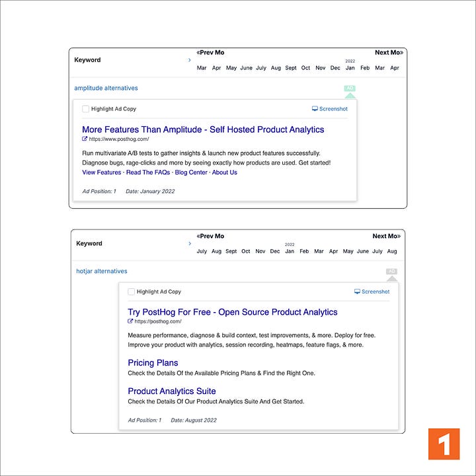Tick Highlight Ad Copy checkbox in hotjar panel
This screenshot has width=476, height=476.
pos(131,292)
